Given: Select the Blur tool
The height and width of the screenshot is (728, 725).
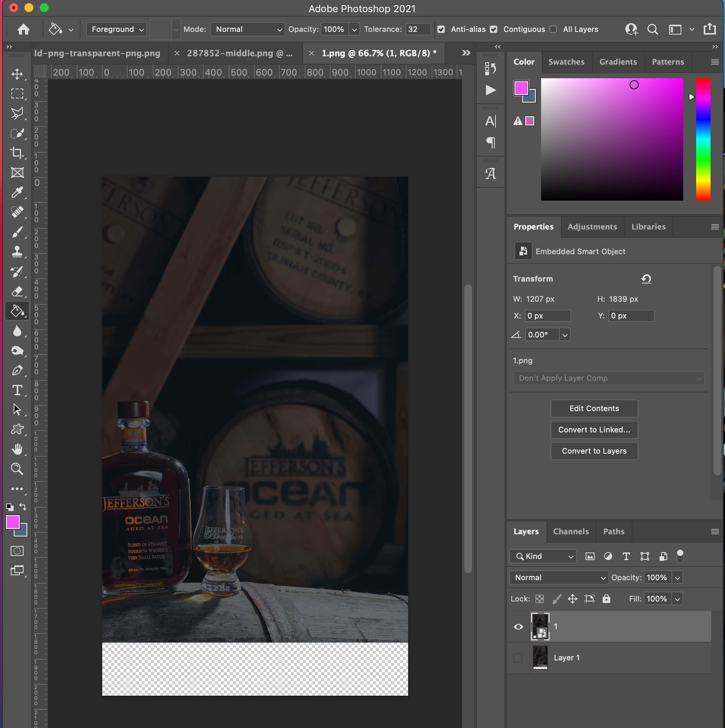Looking at the screenshot, I should (x=17, y=331).
